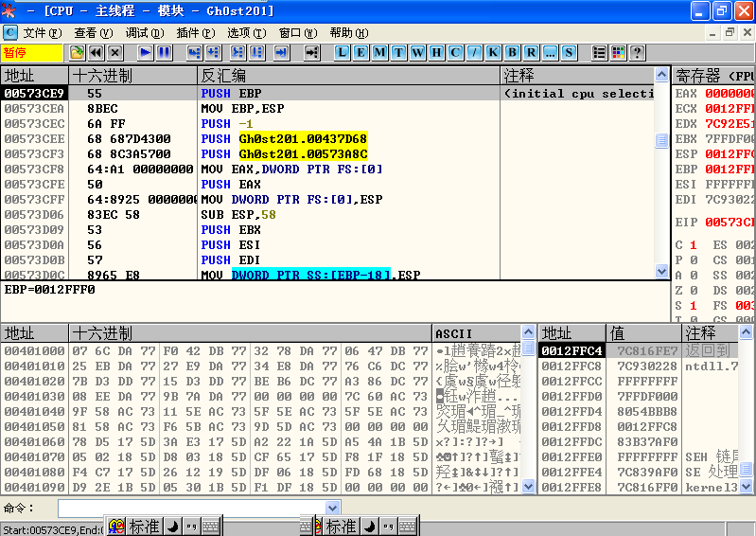Click the left IME bar soft keyboard icon
Screen dimensions: 756x536
(x=211, y=527)
